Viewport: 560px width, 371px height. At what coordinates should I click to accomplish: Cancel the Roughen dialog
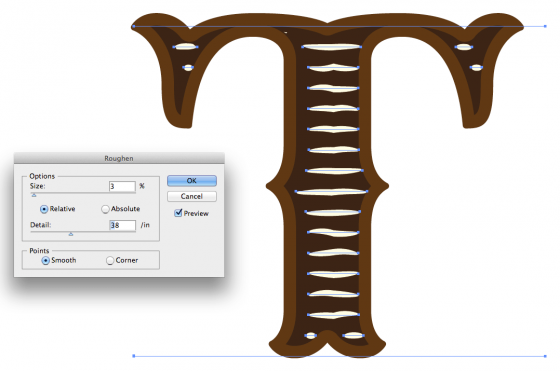coord(192,196)
